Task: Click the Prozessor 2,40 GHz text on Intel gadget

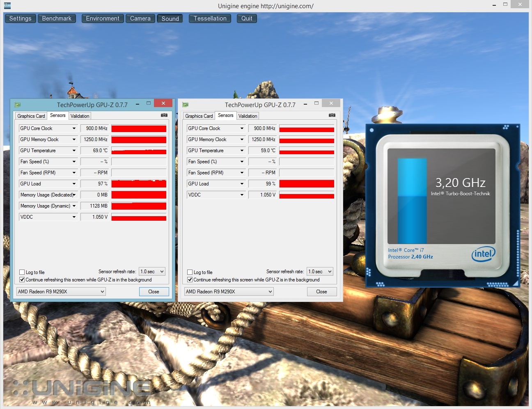Action: tap(410, 257)
